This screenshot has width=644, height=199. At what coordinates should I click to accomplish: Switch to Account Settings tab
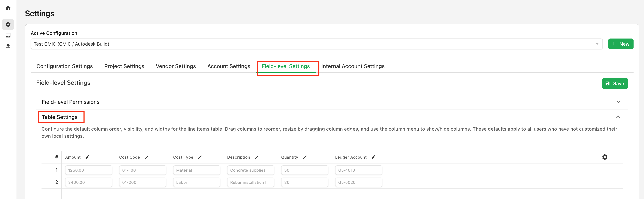229,66
